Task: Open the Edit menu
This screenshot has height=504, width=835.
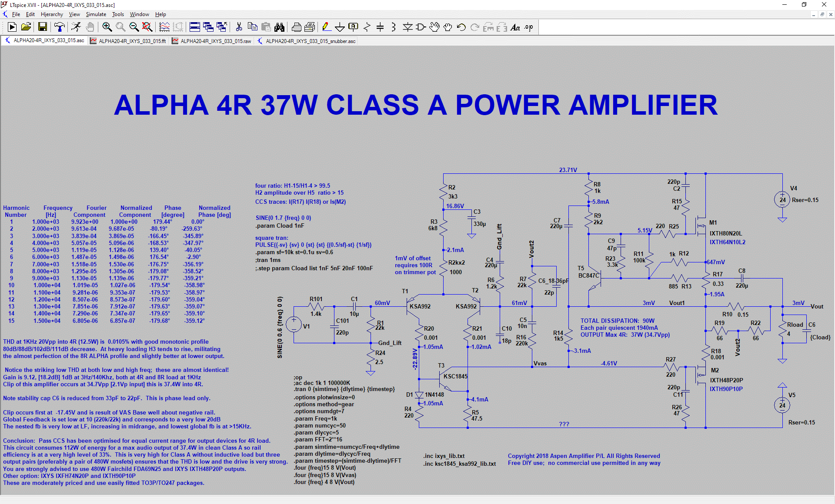Action: pyautogui.click(x=30, y=14)
